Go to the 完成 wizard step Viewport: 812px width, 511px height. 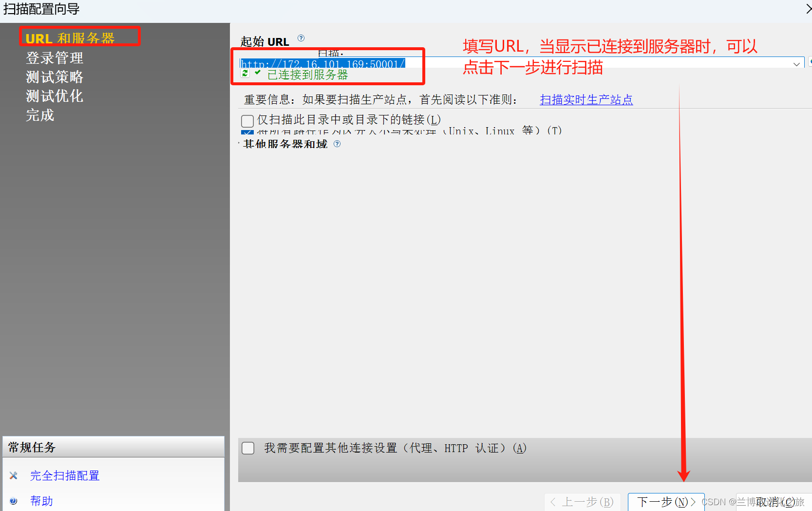(x=39, y=115)
